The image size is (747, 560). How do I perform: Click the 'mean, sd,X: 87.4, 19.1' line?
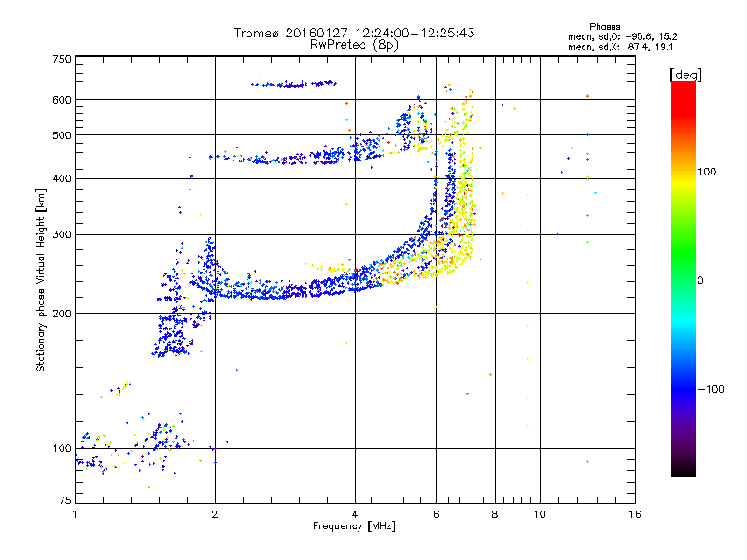click(620, 48)
